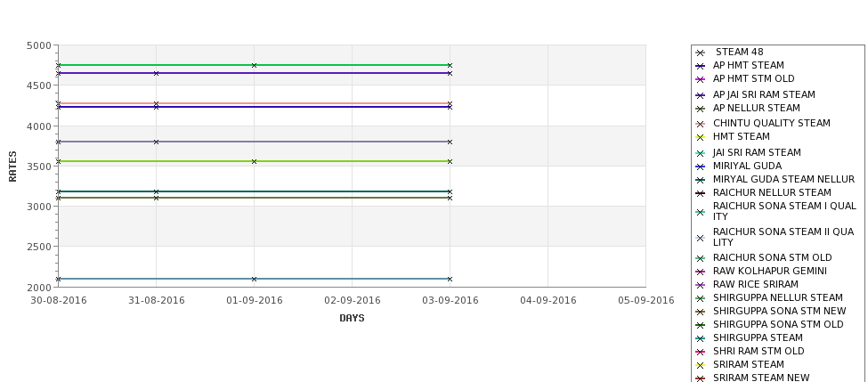The image size is (868, 382).
Task: Click the JAI SRI RAM STEAM legend marker
Action: (x=700, y=154)
